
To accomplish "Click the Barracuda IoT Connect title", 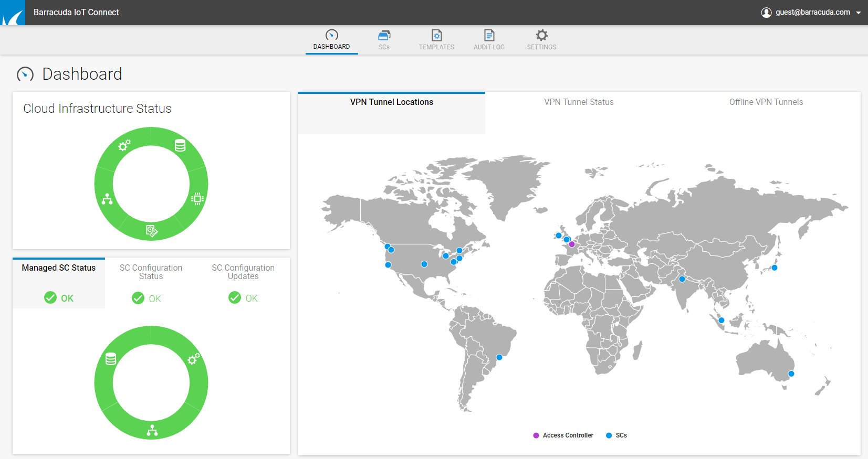I will [76, 13].
